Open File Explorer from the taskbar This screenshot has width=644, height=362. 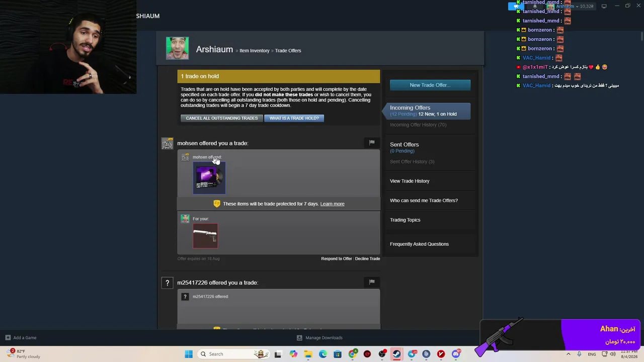pos(308,354)
